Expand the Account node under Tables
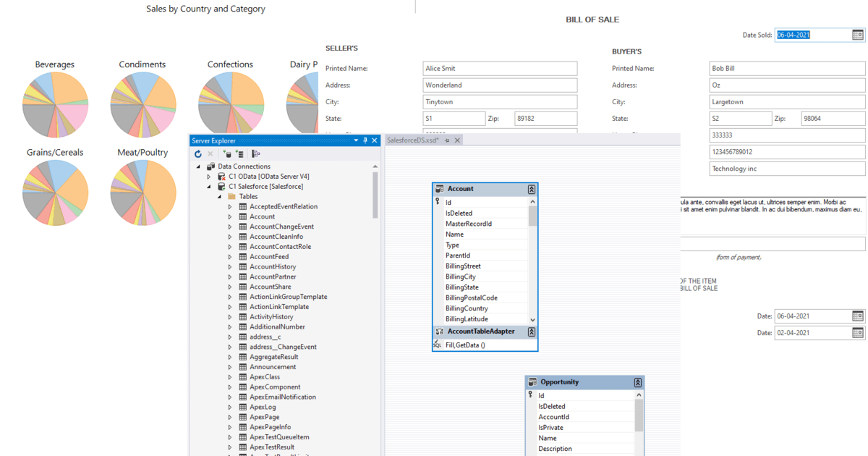 coord(230,216)
